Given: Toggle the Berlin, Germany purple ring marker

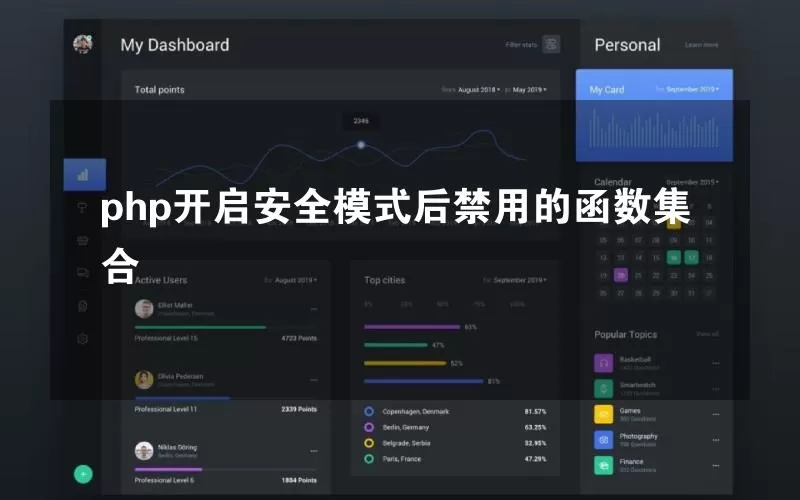Looking at the screenshot, I should [x=369, y=427].
